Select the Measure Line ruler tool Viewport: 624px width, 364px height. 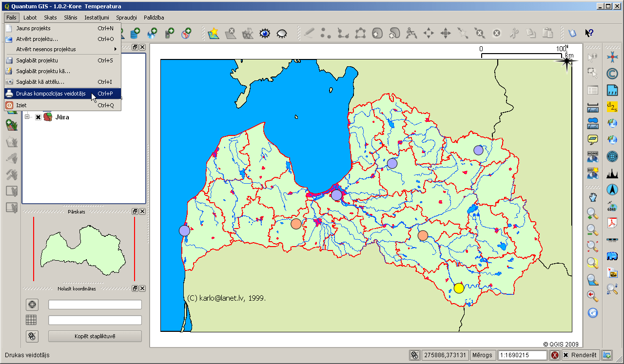(593, 107)
